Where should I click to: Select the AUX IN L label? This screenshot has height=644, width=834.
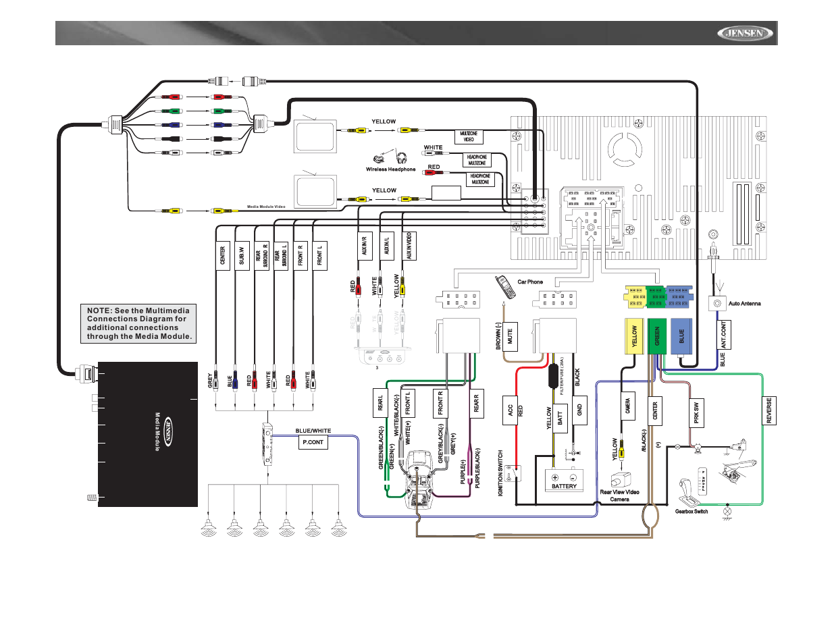[387, 246]
